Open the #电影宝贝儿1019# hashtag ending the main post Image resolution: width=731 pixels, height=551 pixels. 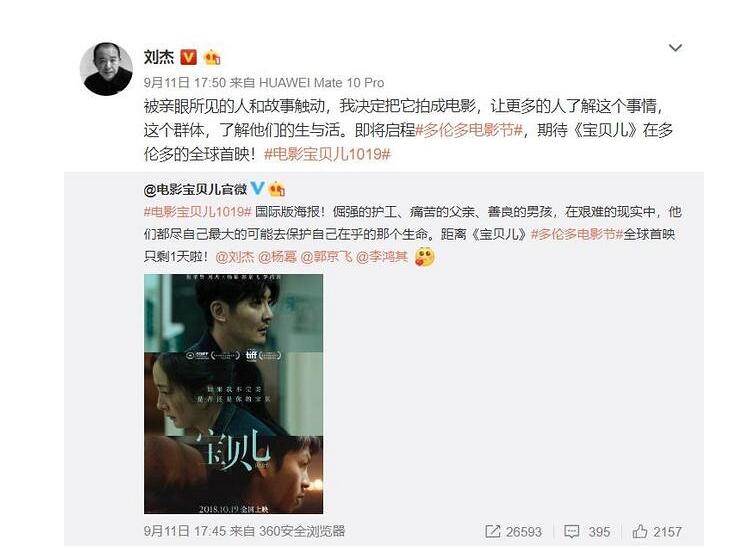coord(327,154)
